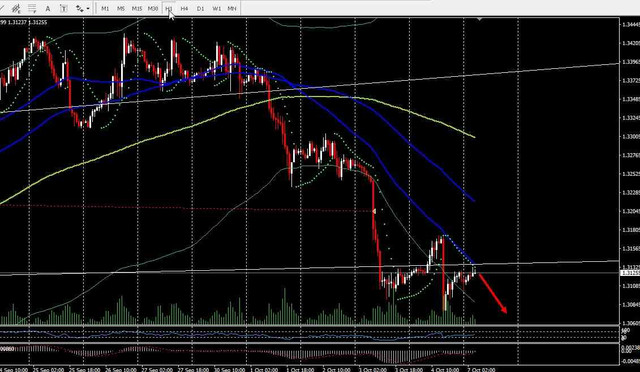Switch chart to M1 timeframe

105,9
